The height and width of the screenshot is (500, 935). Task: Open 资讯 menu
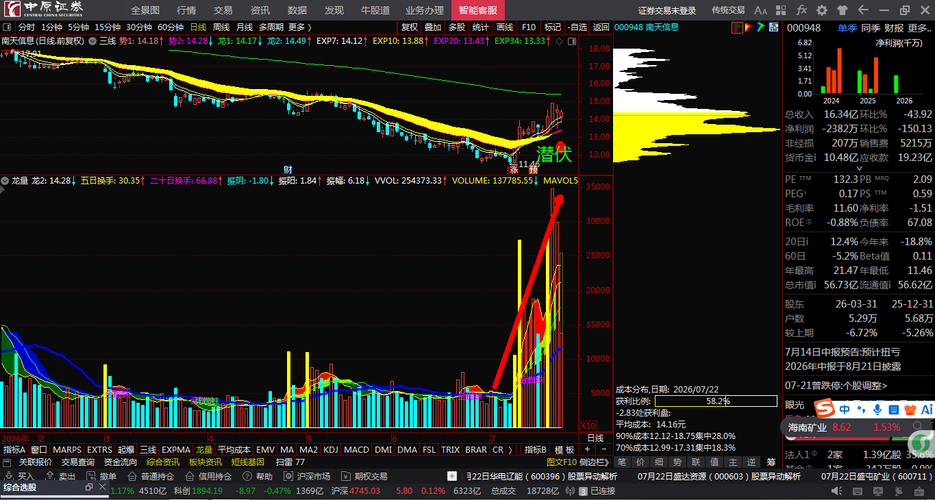pos(260,10)
